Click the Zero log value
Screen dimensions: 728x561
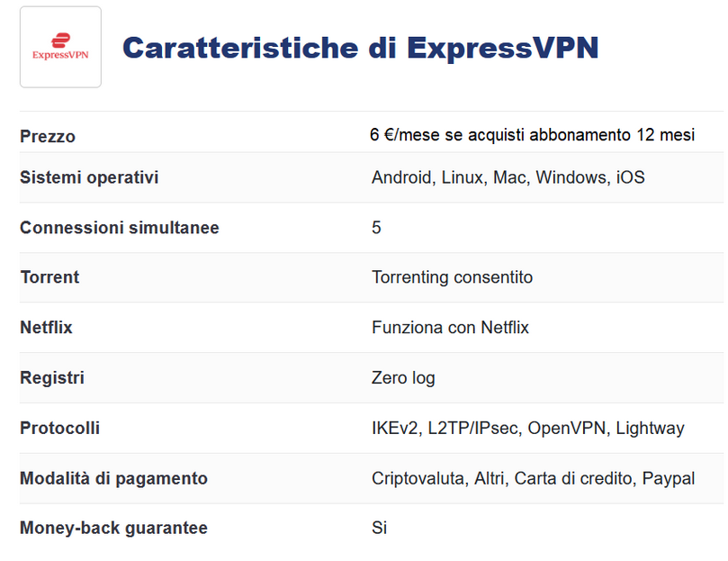click(403, 378)
